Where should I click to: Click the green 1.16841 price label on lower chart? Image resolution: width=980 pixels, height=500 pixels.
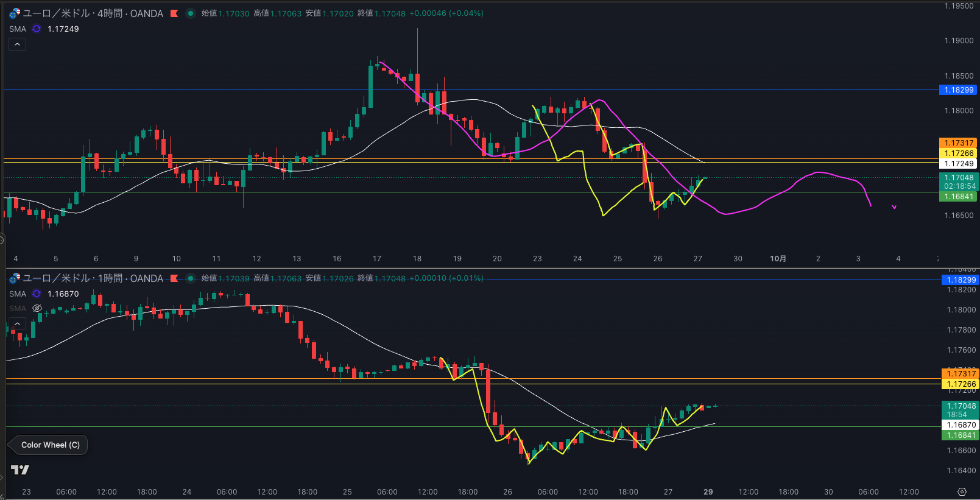point(961,435)
